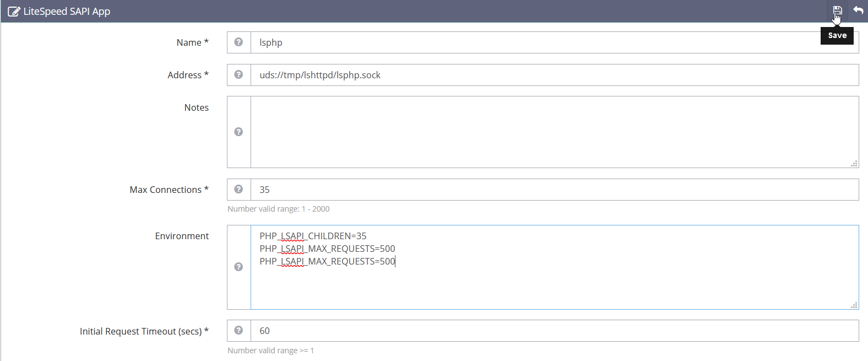Viewport: 868px width, 361px height.
Task: Click the Notes field label
Action: point(197,107)
